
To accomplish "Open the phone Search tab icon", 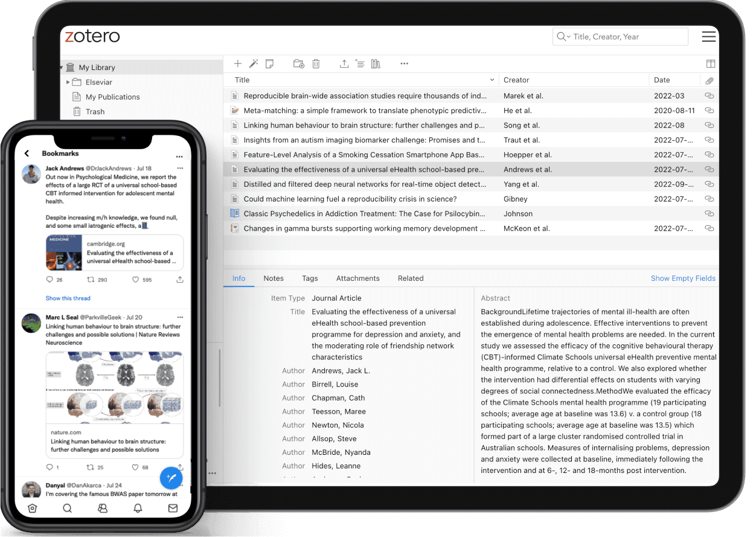I will pos(67,509).
